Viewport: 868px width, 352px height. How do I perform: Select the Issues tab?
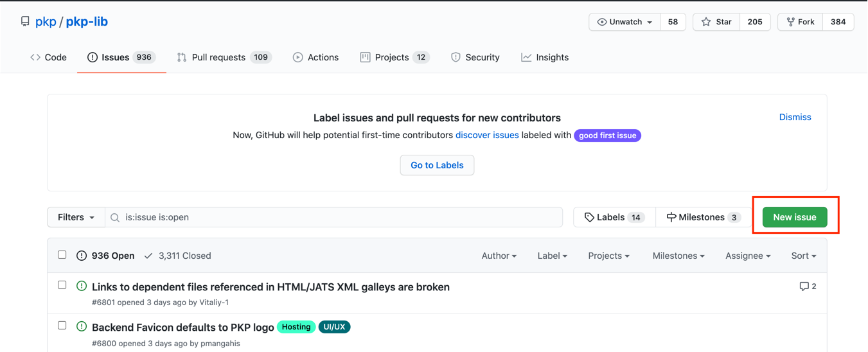[x=121, y=57]
